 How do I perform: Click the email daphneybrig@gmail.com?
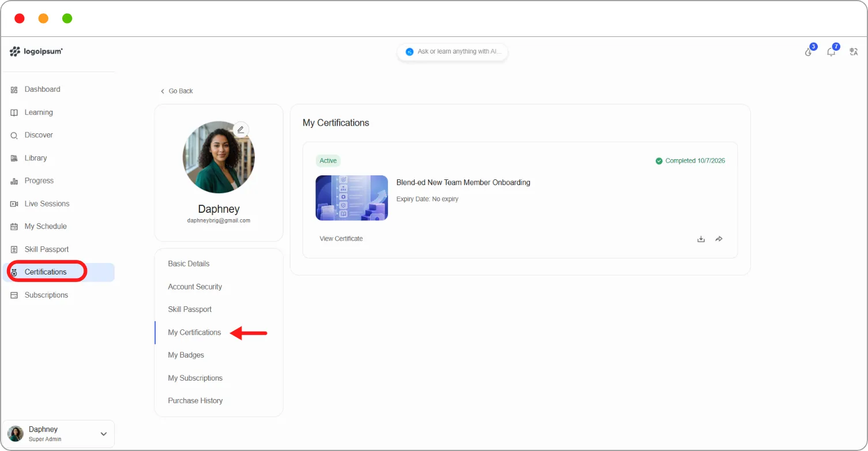point(218,220)
